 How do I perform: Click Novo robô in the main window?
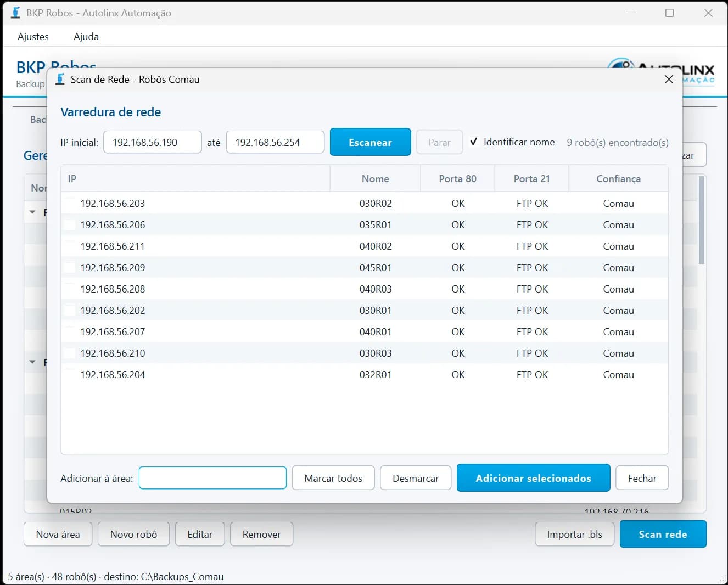(x=133, y=534)
